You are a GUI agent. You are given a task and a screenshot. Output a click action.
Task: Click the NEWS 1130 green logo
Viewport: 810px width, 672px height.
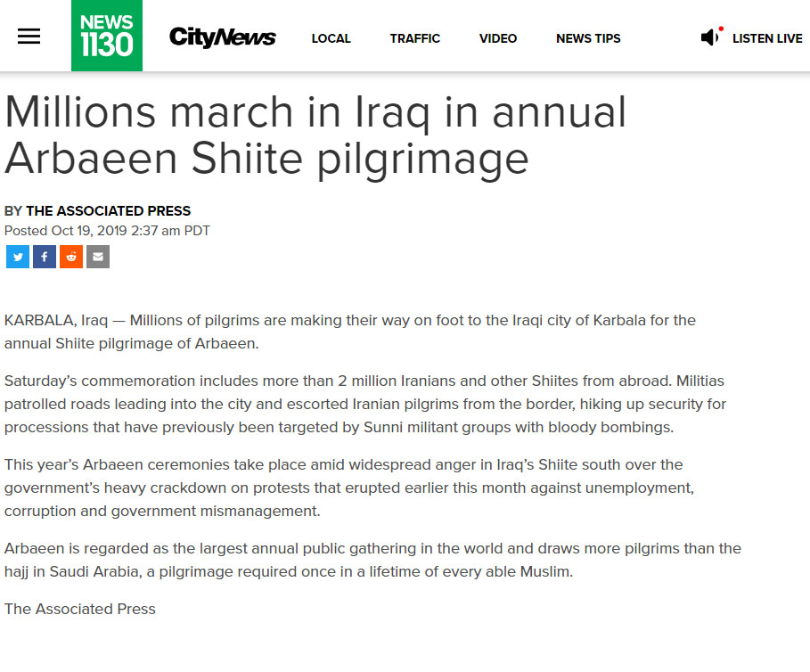click(x=107, y=36)
